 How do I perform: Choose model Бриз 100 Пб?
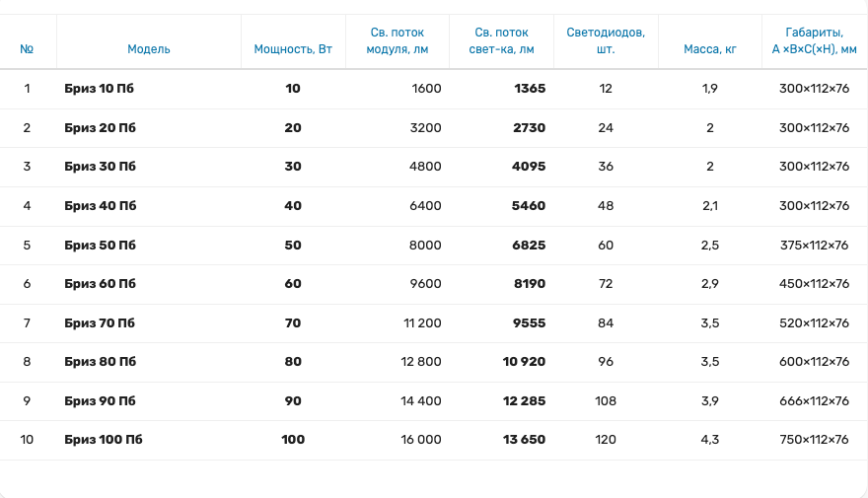(104, 440)
